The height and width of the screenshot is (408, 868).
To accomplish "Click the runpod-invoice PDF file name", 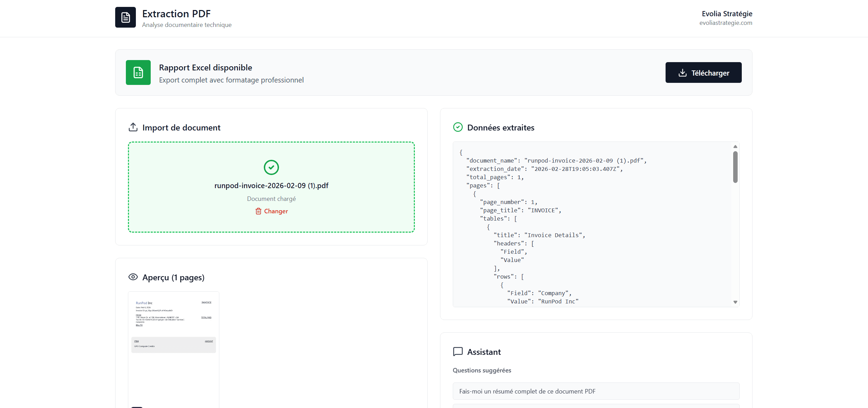I will click(x=271, y=185).
